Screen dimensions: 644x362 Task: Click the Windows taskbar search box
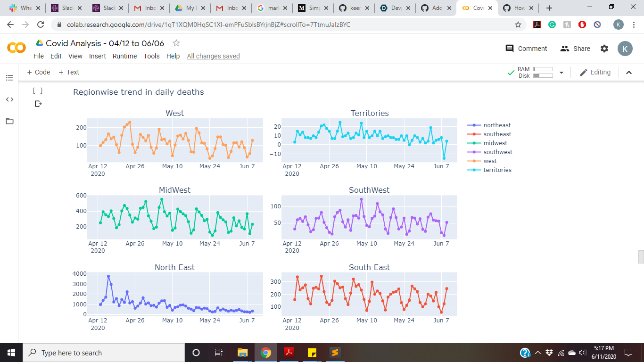pos(102,353)
